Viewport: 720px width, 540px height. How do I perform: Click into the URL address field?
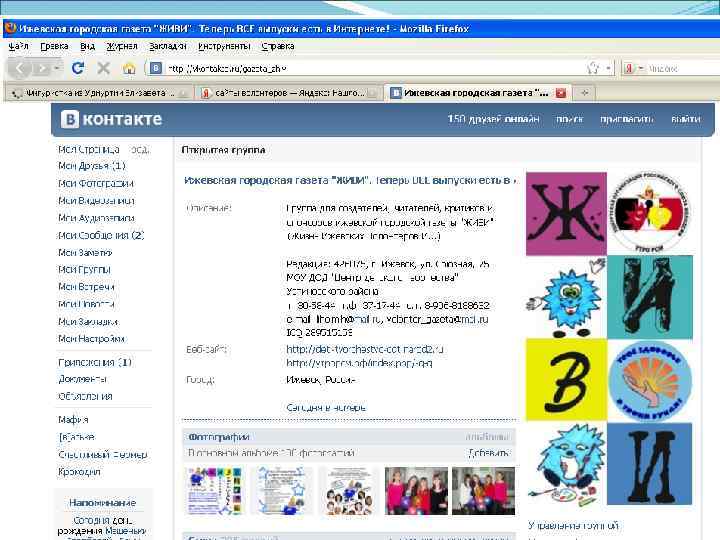coord(377,68)
